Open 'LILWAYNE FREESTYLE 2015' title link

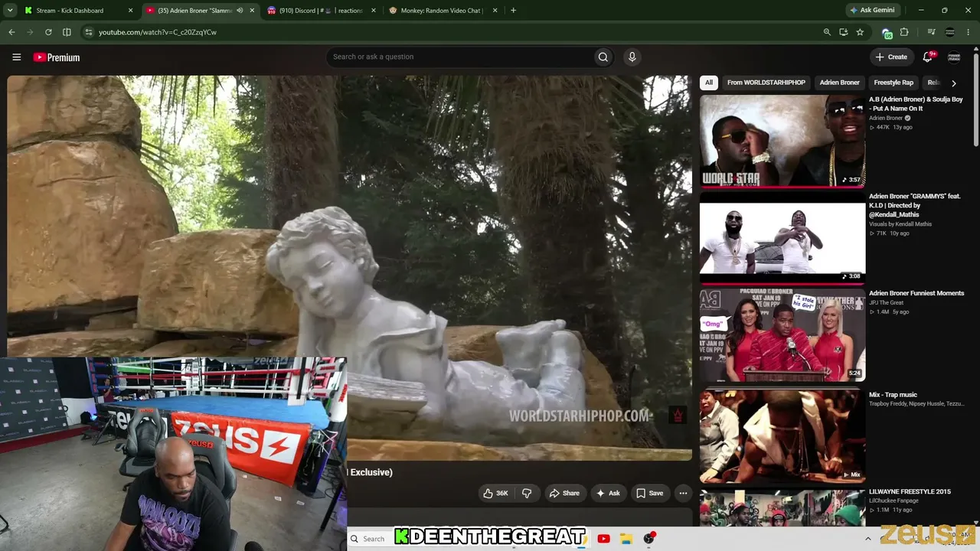tap(910, 492)
